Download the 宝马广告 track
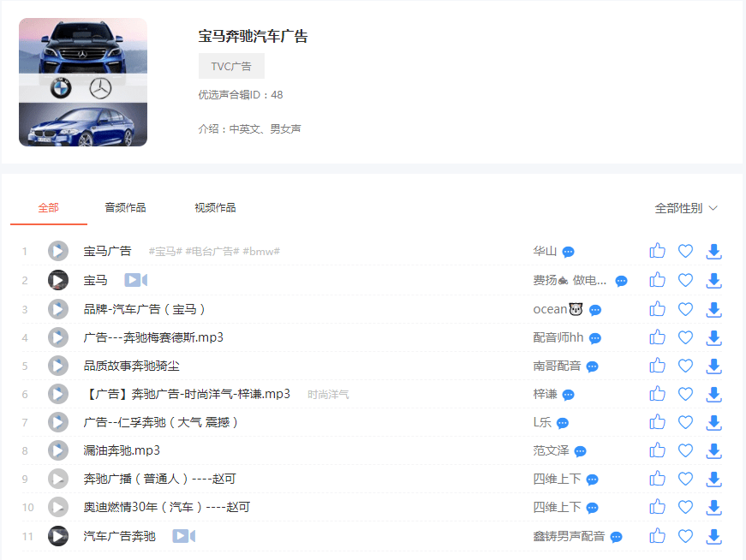Screen dimensions: 746x560 (713, 251)
